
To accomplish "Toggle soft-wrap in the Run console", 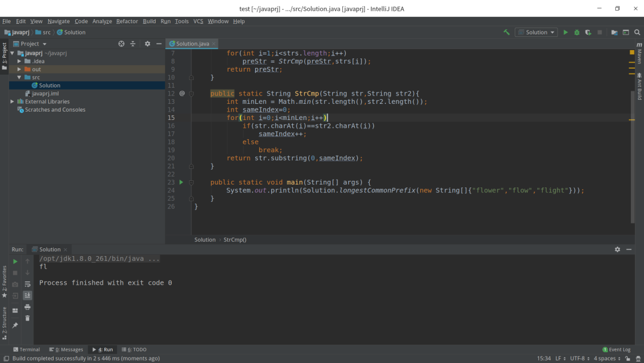I will pos(27,284).
